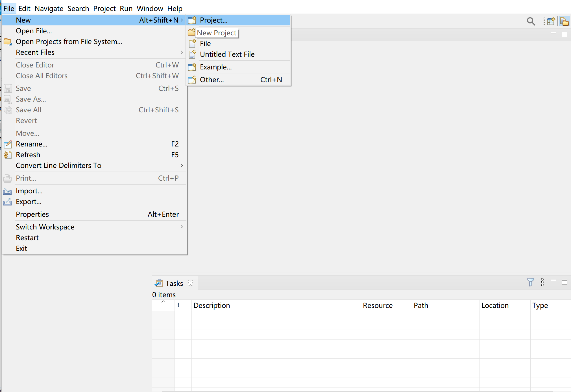Click the Example... wizard icon
This screenshot has height=392, width=571.
point(192,67)
